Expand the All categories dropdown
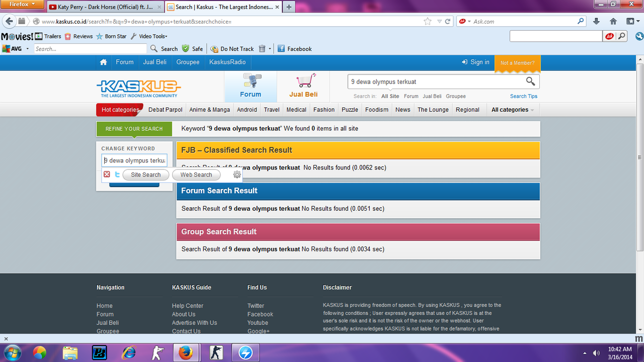644x362 pixels. [x=513, y=110]
